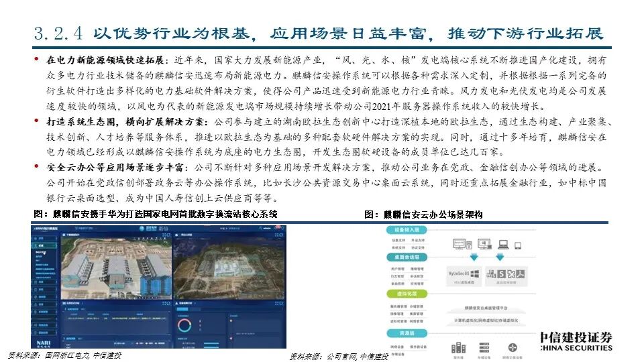The image size is (644, 362).
Task: Select the 资源层 layer pill
Action: tap(407, 333)
